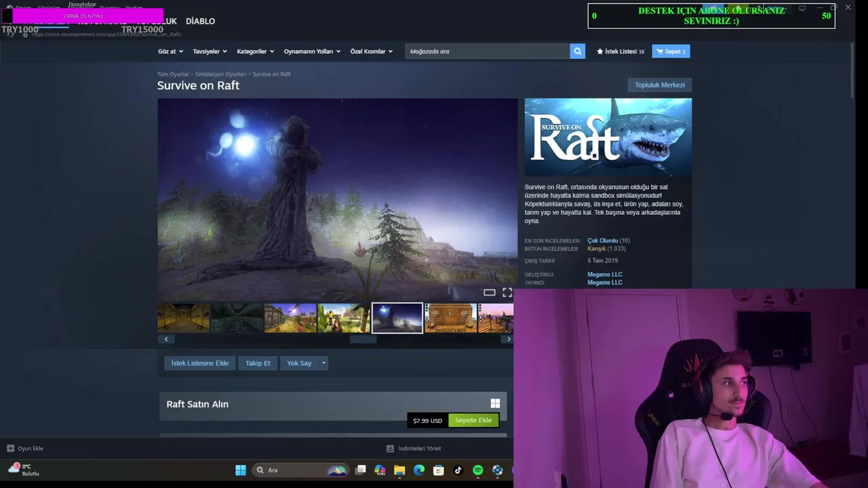Click the Oyun Ekle plus icon
The image size is (868, 488).
coord(10,448)
